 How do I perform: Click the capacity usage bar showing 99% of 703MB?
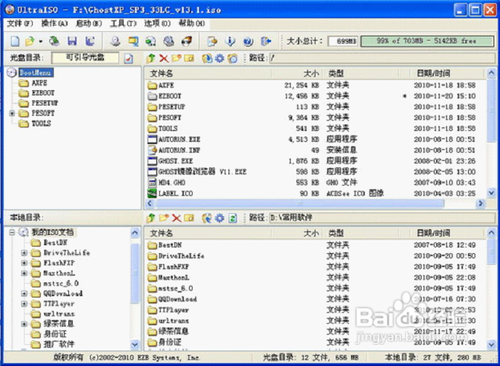427,41
